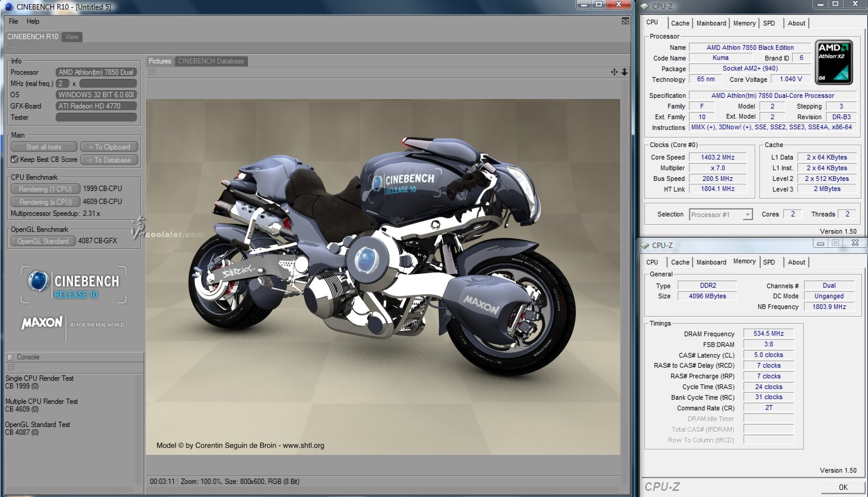Screen dimensions: 868x497
Task: Click the CINEBENCH Release 10 logo
Action: (74, 285)
